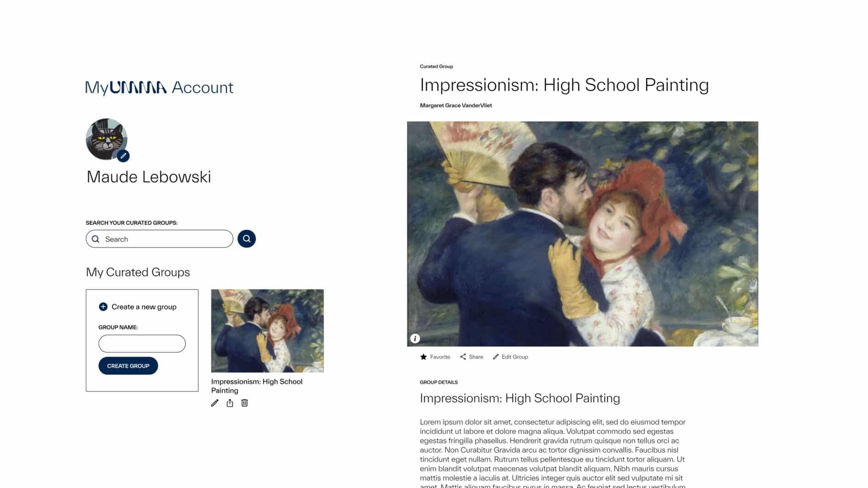Open artwork info via the i icon

416,338
